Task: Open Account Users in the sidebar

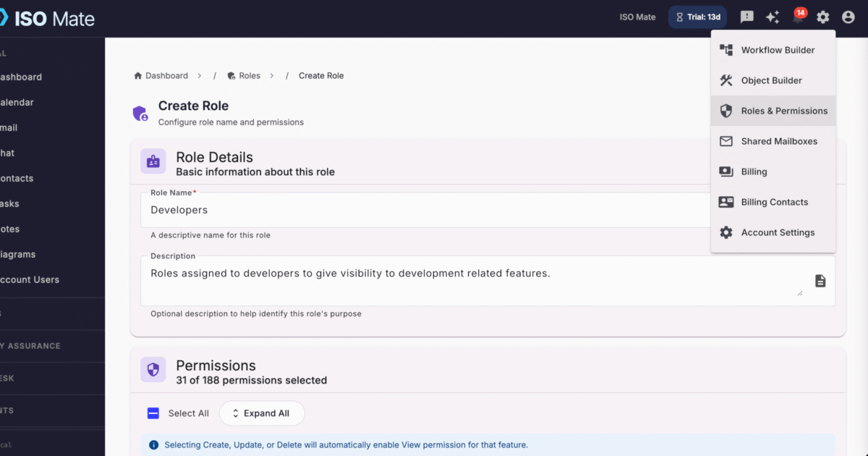Action: coord(29,279)
